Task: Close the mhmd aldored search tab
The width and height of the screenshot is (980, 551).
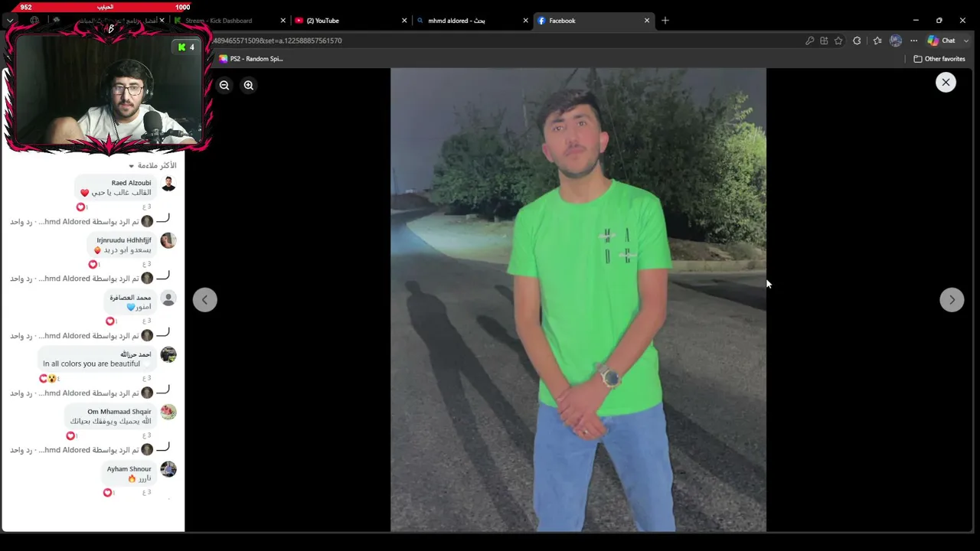Action: pyautogui.click(x=525, y=21)
